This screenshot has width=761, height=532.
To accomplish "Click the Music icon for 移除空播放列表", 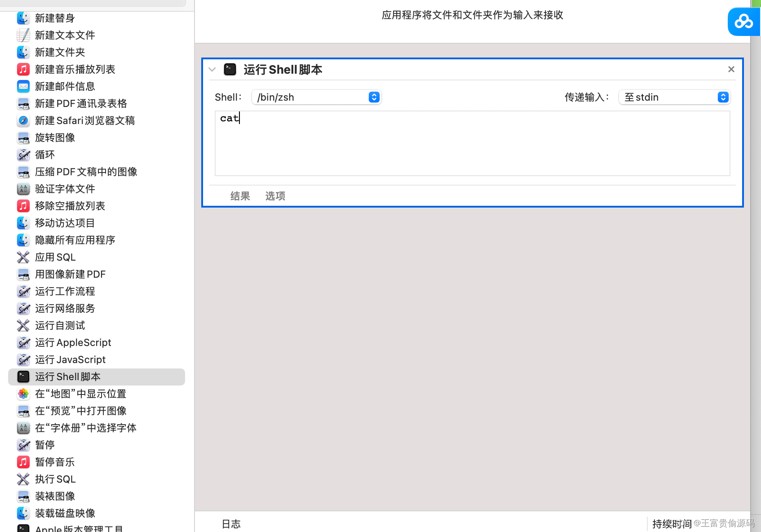I will click(23, 206).
